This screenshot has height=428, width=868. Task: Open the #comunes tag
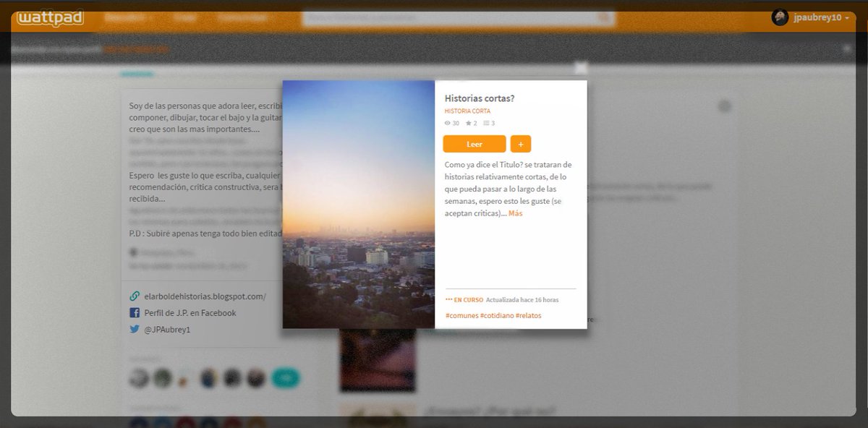tap(461, 315)
